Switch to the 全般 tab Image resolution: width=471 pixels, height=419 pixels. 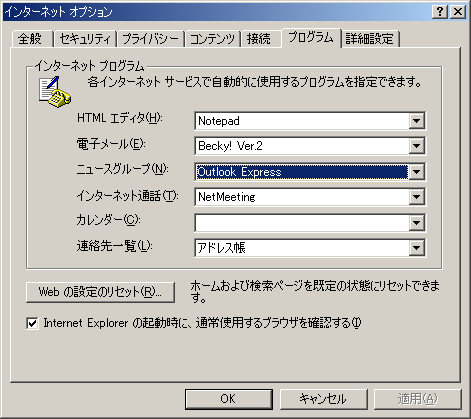32,39
